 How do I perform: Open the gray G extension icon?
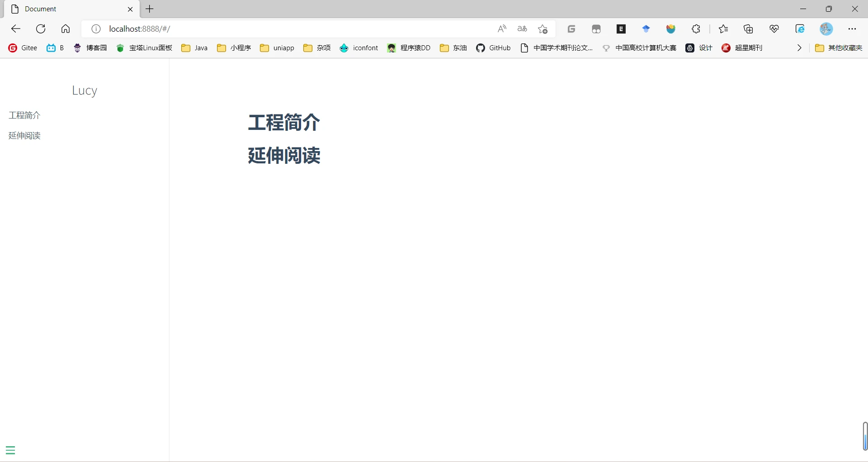(571, 29)
